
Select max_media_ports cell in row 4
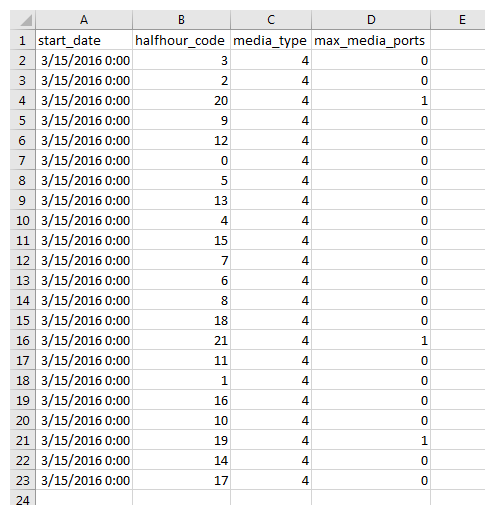pyautogui.click(x=371, y=100)
